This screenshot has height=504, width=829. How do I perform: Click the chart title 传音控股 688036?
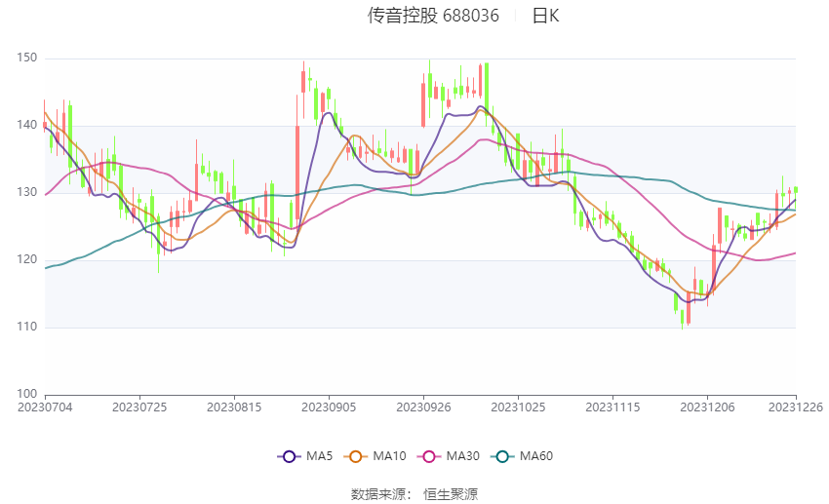click(433, 16)
